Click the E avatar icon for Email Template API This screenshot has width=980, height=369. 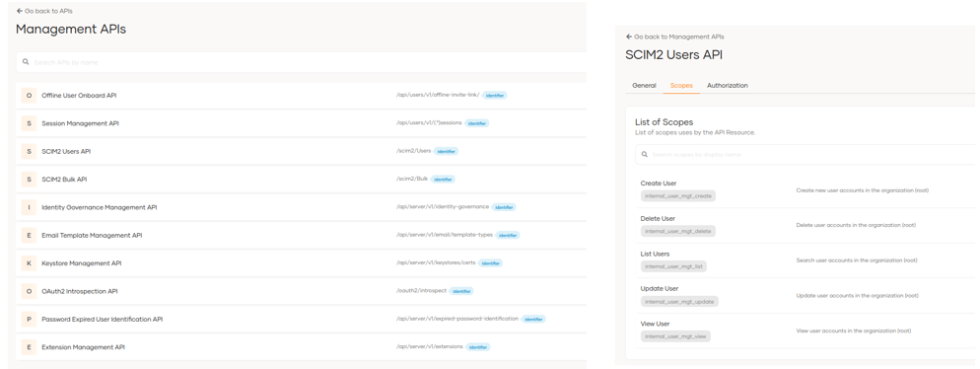click(x=29, y=235)
